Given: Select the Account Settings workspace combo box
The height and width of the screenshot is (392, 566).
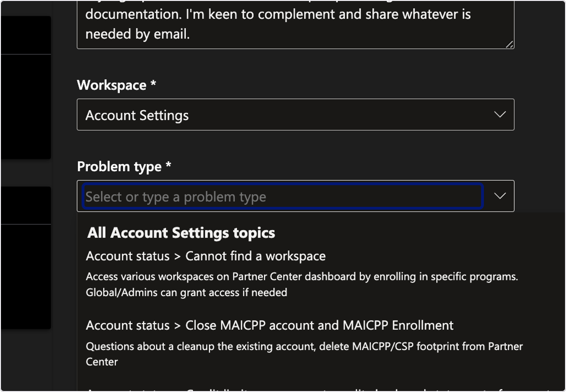Looking at the screenshot, I should click(x=295, y=114).
